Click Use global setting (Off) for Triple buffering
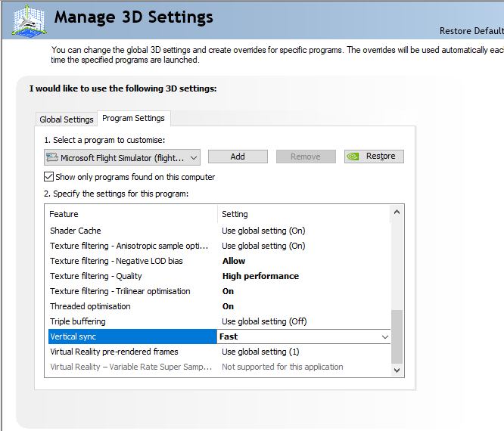 click(264, 321)
